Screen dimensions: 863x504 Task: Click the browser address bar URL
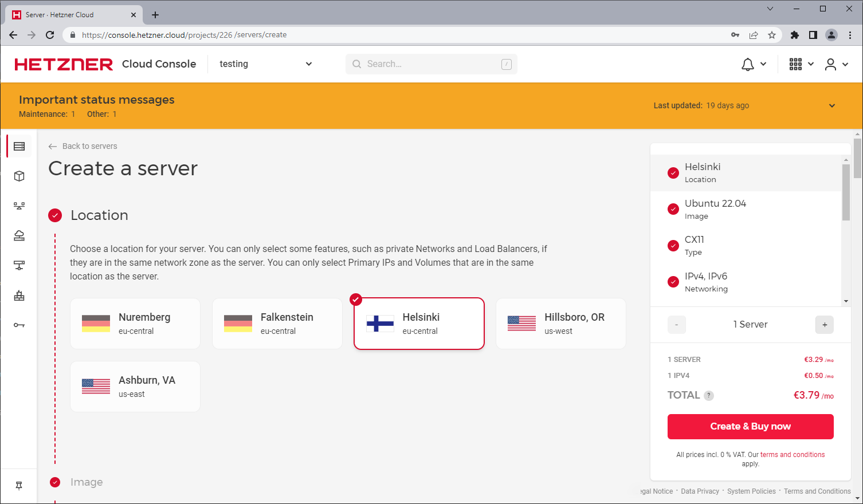[x=184, y=35]
